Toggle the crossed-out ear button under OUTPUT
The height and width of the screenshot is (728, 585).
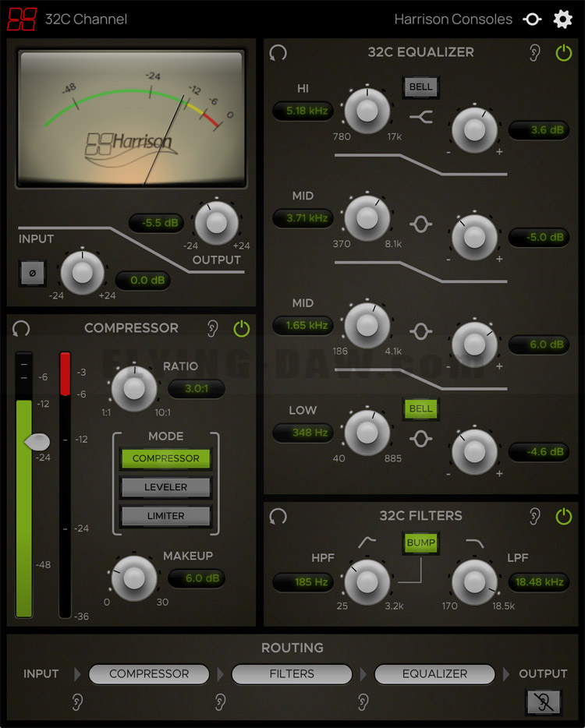(543, 701)
